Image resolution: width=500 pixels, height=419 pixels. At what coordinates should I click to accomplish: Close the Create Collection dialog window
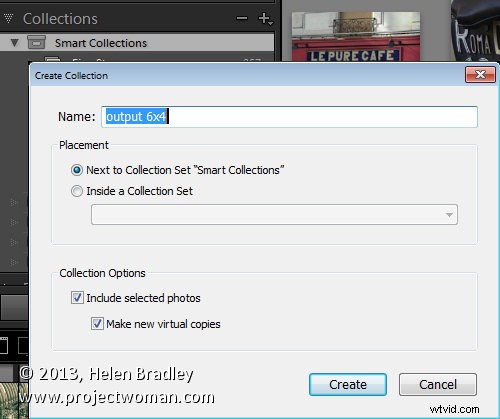480,74
